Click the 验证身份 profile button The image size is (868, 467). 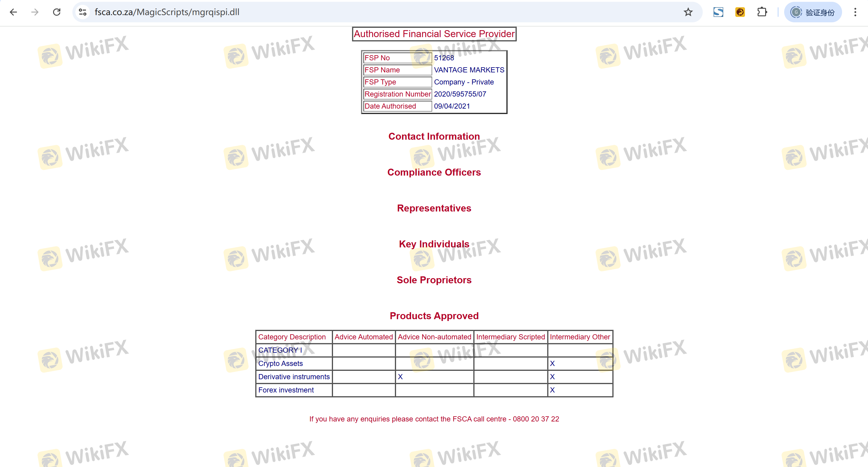coord(813,12)
